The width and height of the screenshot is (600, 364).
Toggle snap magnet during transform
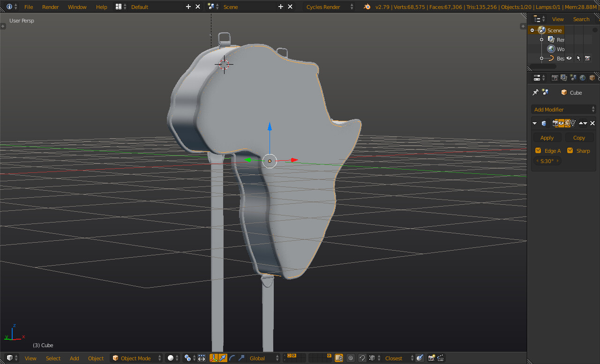tap(362, 358)
